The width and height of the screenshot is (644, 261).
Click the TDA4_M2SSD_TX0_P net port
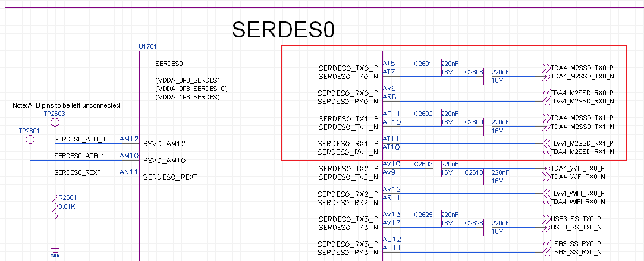(579, 68)
